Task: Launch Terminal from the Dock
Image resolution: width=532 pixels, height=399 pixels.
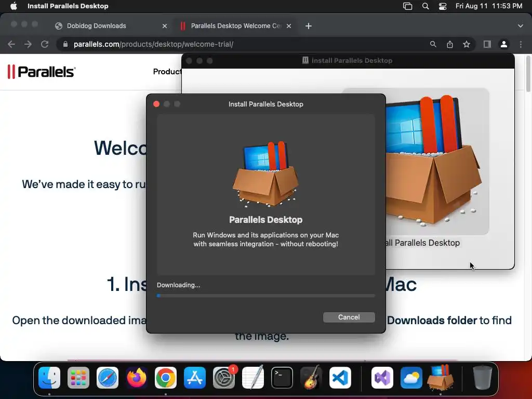Action: (282, 378)
